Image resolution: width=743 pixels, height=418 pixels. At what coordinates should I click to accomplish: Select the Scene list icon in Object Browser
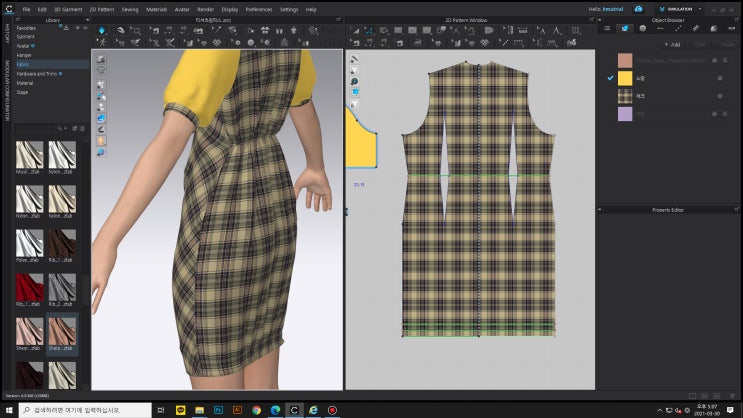point(607,29)
